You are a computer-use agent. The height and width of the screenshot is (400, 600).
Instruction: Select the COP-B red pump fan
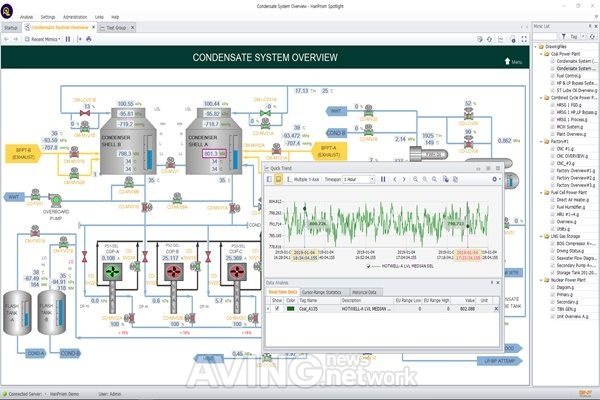click(174, 272)
